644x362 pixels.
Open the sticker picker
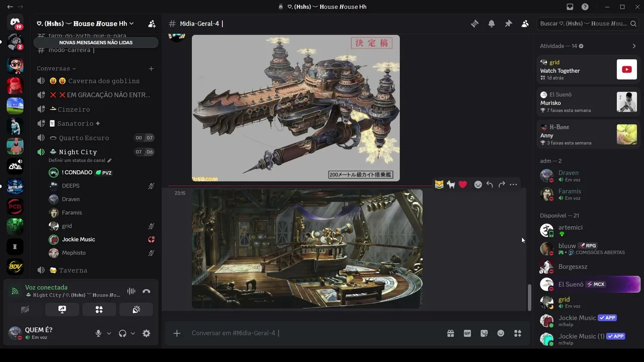click(484, 333)
